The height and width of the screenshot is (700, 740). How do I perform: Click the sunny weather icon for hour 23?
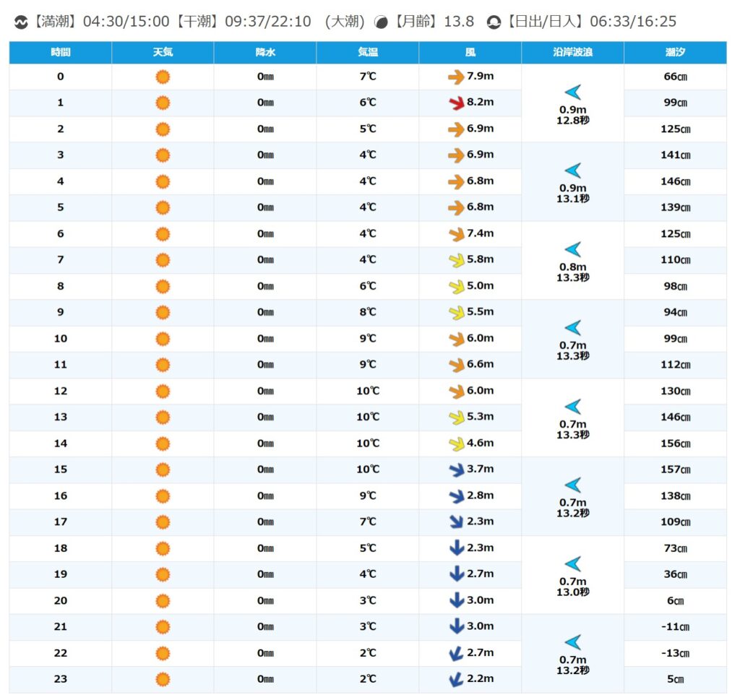(x=163, y=679)
